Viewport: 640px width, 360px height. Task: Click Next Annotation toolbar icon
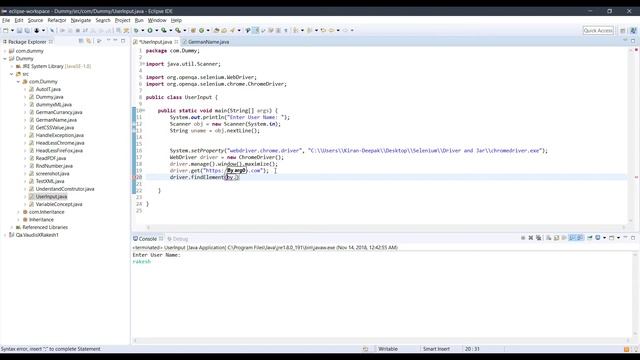(x=296, y=30)
